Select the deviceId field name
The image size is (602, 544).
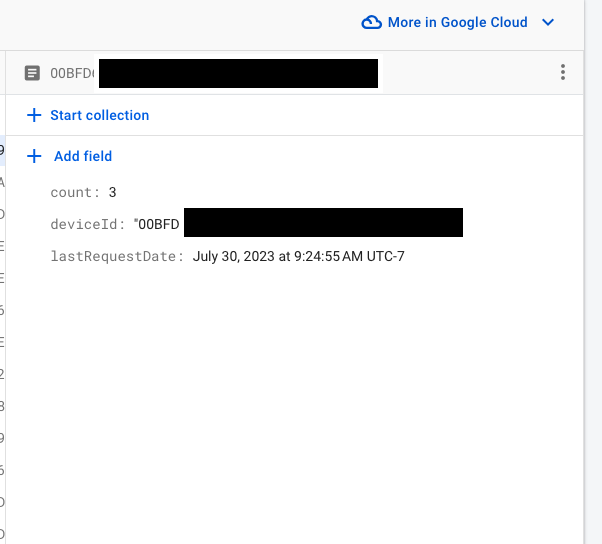coord(88,224)
